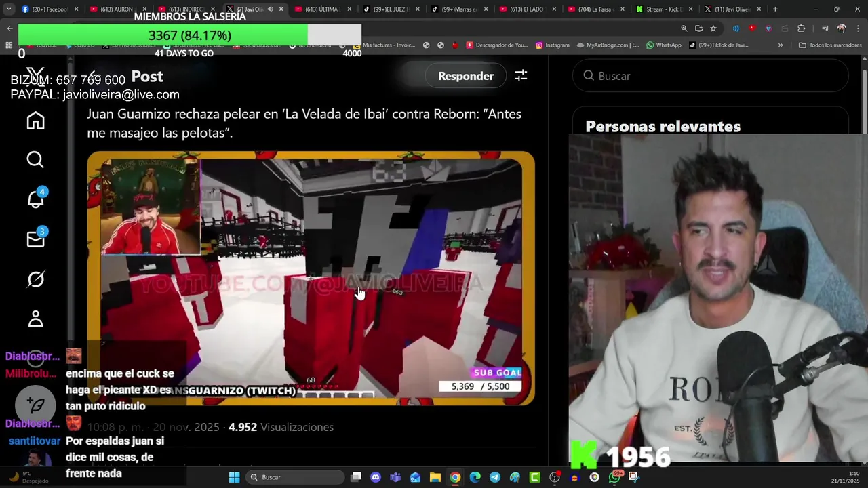Click the post timestamp 10:08 p. m.
Image resolution: width=868 pixels, height=488 pixels.
tap(153, 427)
